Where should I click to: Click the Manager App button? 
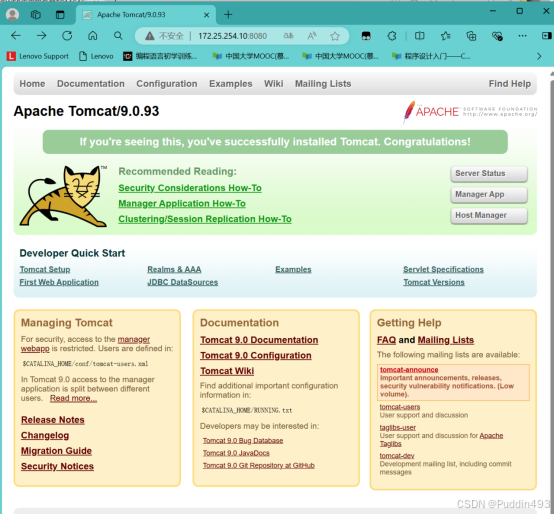click(x=489, y=195)
